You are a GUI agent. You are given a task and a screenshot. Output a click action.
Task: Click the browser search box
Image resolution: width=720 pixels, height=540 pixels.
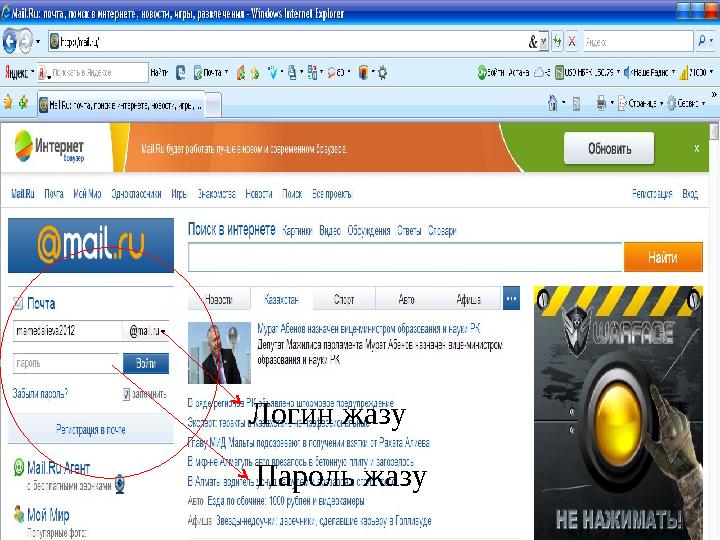[x=638, y=42]
